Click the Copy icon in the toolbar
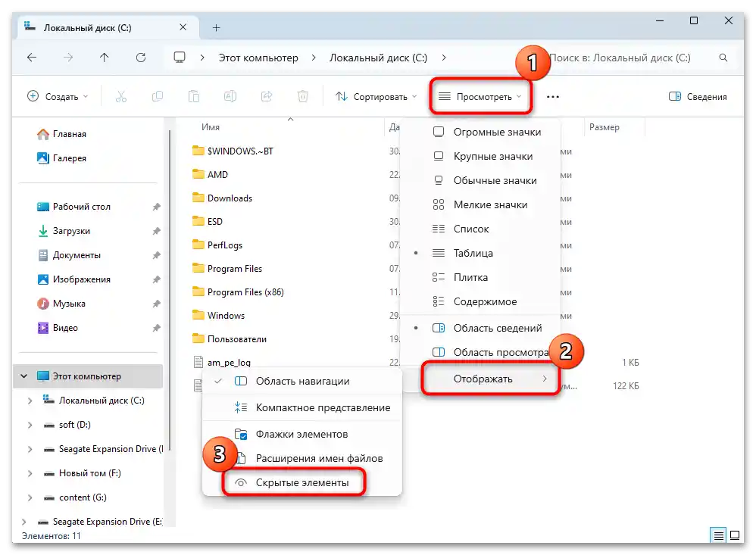The height and width of the screenshot is (555, 756). click(x=156, y=96)
